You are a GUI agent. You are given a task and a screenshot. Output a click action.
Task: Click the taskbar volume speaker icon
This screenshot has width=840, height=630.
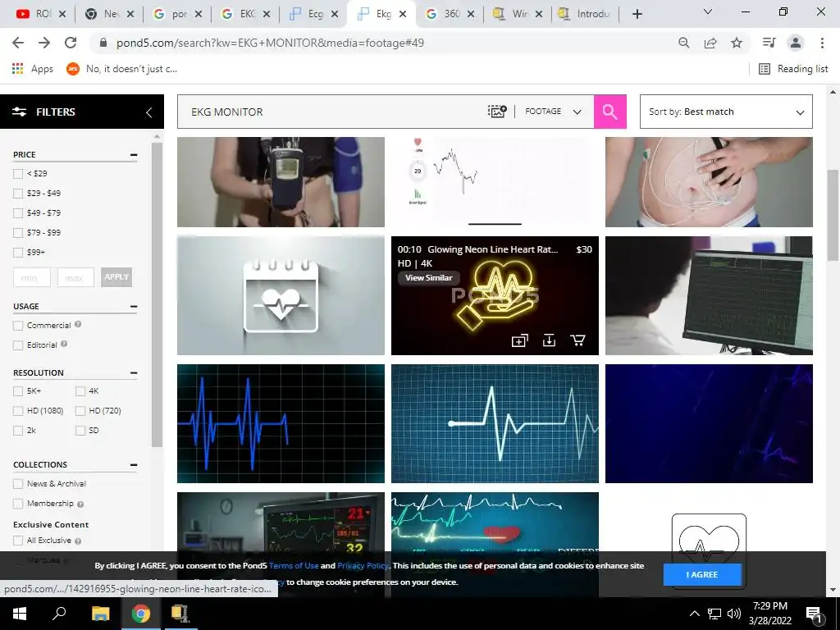pyautogui.click(x=734, y=614)
